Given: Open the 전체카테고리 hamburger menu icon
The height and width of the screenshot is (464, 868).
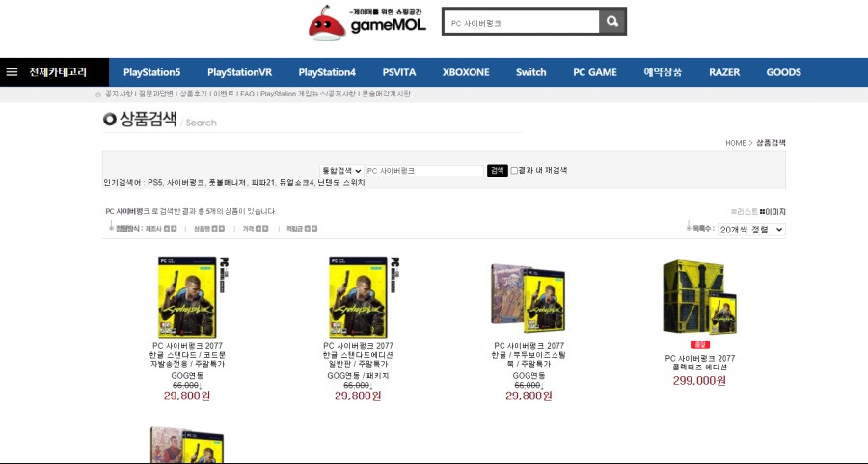Looking at the screenshot, I should (12, 72).
